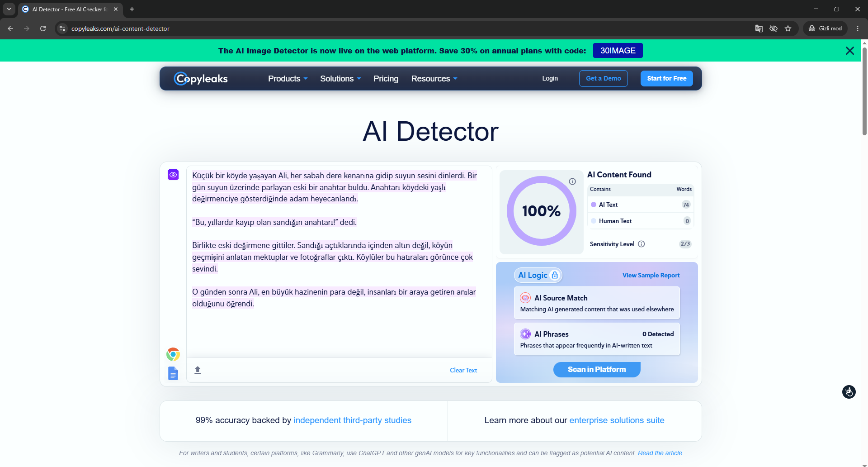Image resolution: width=868 pixels, height=467 pixels.
Task: Expand the Resources dropdown menu
Action: coord(434,79)
